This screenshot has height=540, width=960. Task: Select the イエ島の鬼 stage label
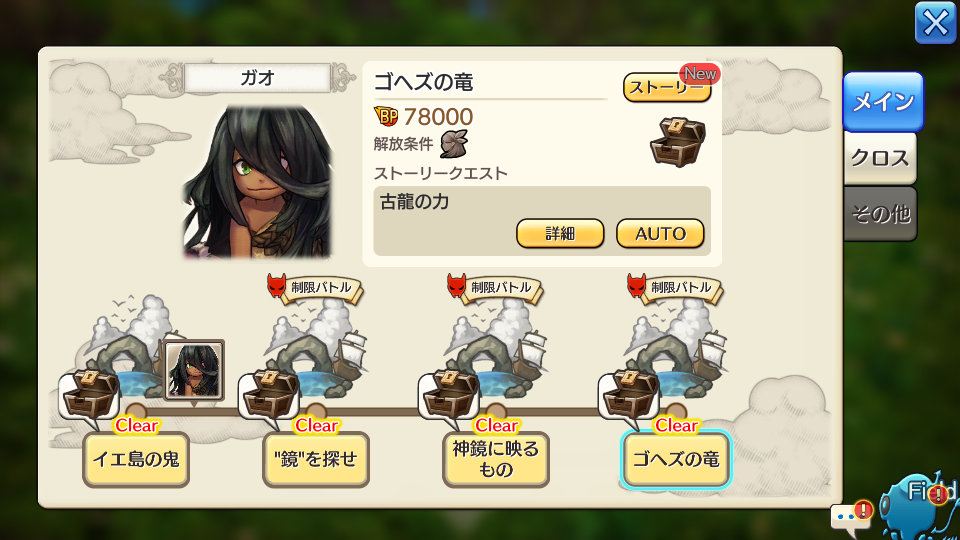click(x=136, y=459)
